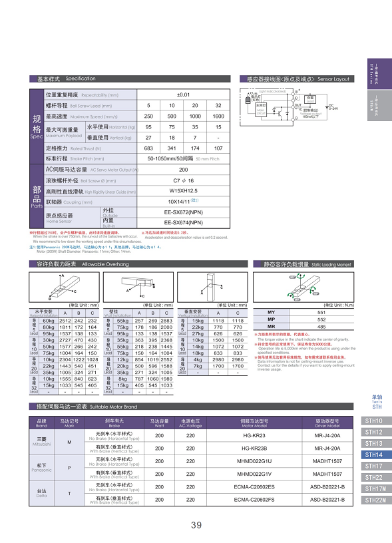392x543 pixels.
Task: Select the STH17M side tab
Action: (376, 488)
